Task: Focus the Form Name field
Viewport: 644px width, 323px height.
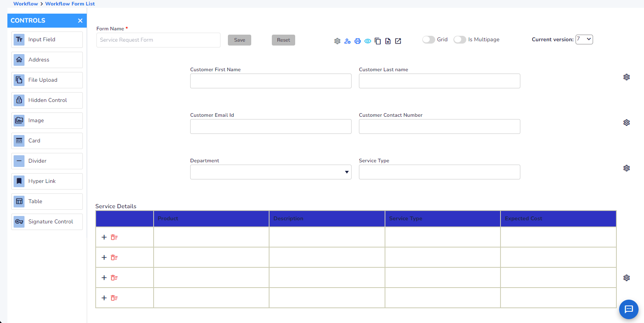Action: point(158,40)
